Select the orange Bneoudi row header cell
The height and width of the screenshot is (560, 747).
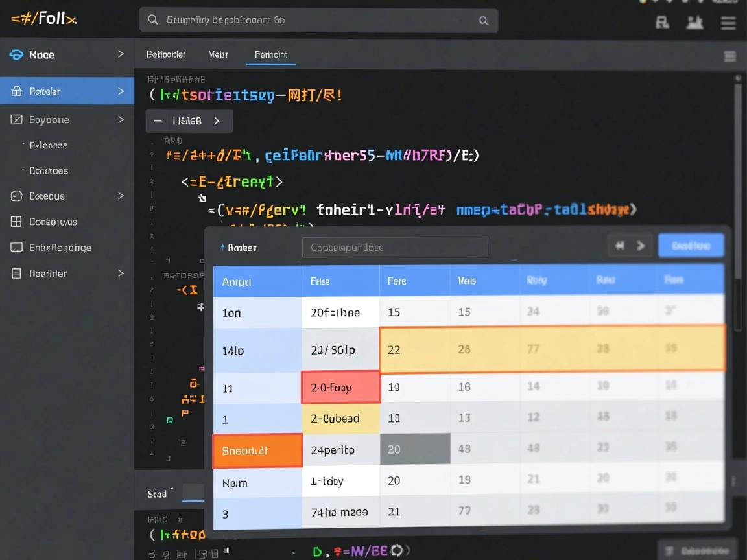point(257,450)
